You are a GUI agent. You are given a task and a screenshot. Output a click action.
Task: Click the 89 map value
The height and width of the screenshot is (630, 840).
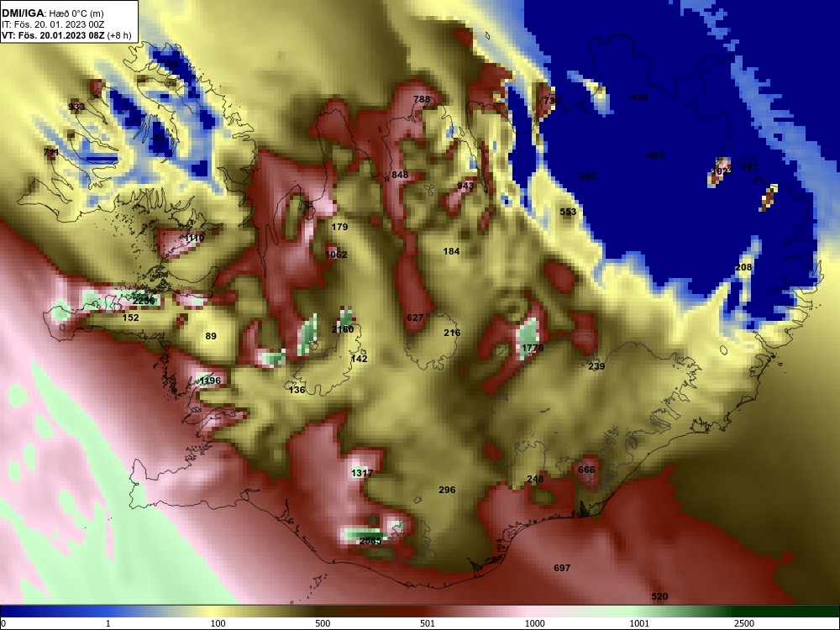(x=211, y=337)
